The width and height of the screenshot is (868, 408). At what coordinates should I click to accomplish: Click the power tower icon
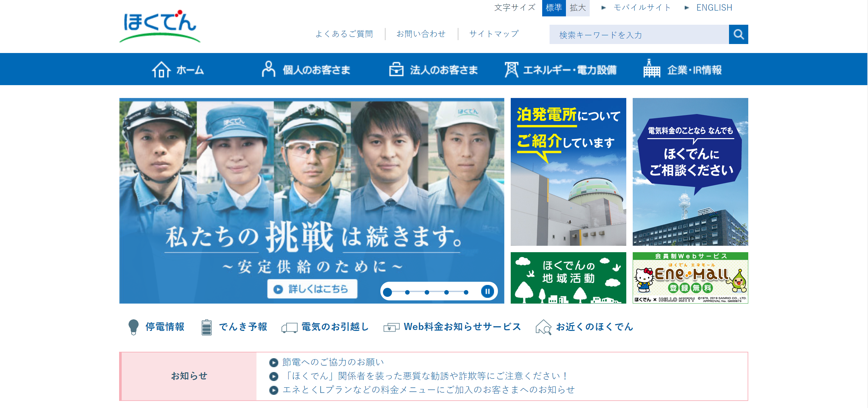[x=511, y=69]
